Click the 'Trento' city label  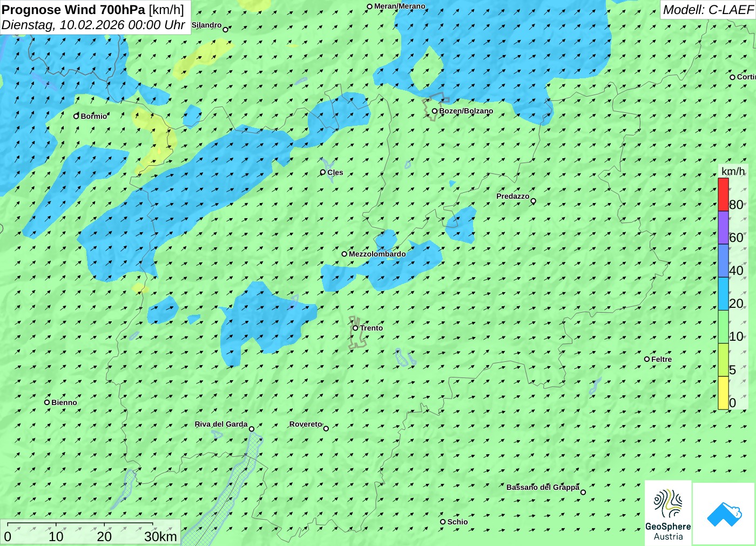[372, 328]
